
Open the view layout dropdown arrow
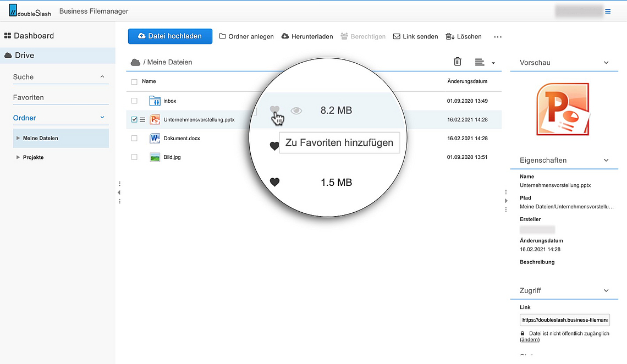click(x=493, y=63)
